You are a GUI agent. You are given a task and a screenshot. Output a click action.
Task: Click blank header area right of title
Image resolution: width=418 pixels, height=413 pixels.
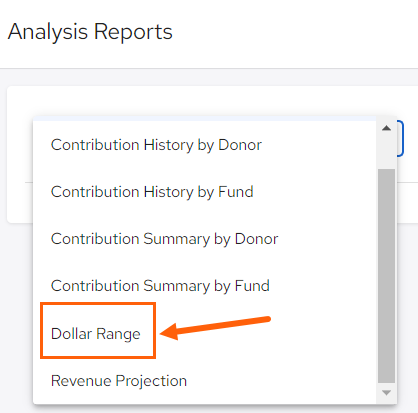(293, 33)
